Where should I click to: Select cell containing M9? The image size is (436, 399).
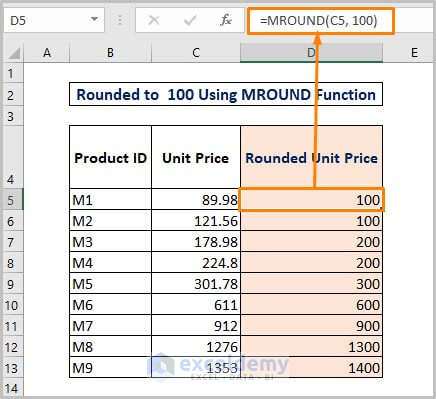(x=110, y=367)
